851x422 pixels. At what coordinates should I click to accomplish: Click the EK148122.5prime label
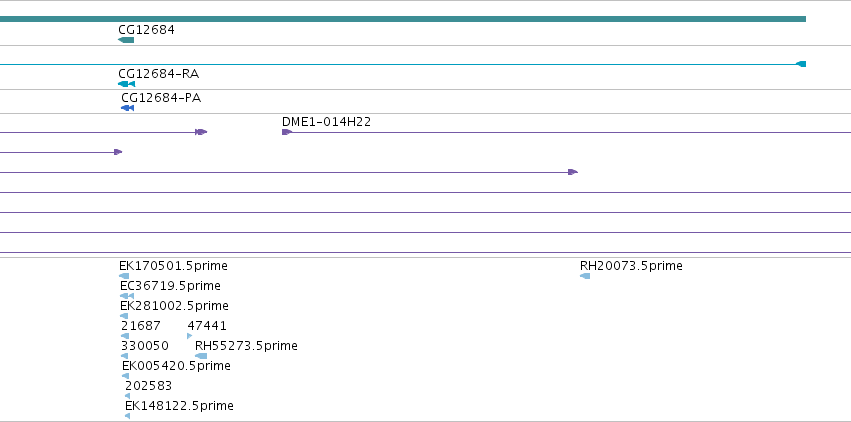[179, 406]
